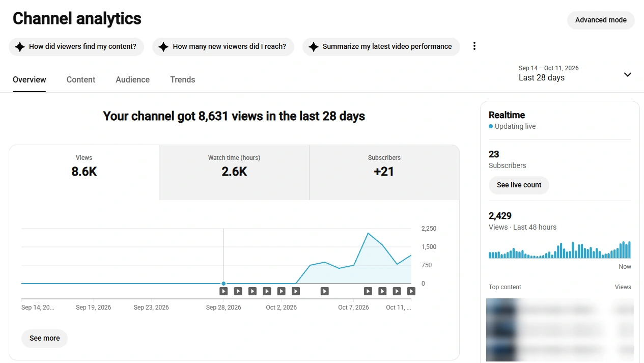The width and height of the screenshot is (644, 363).
Task: Click the last video marker near Oct 11
Action: pyautogui.click(x=411, y=291)
